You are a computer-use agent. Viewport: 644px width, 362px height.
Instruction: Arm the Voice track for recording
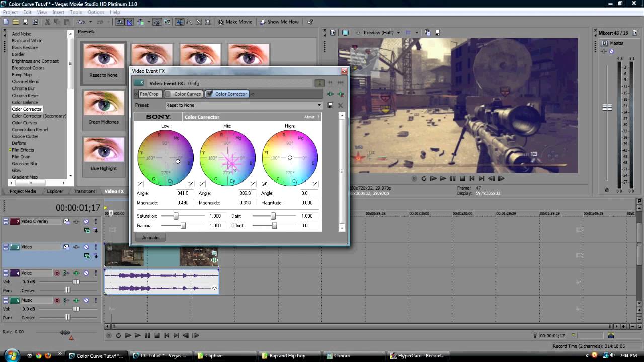click(57, 273)
